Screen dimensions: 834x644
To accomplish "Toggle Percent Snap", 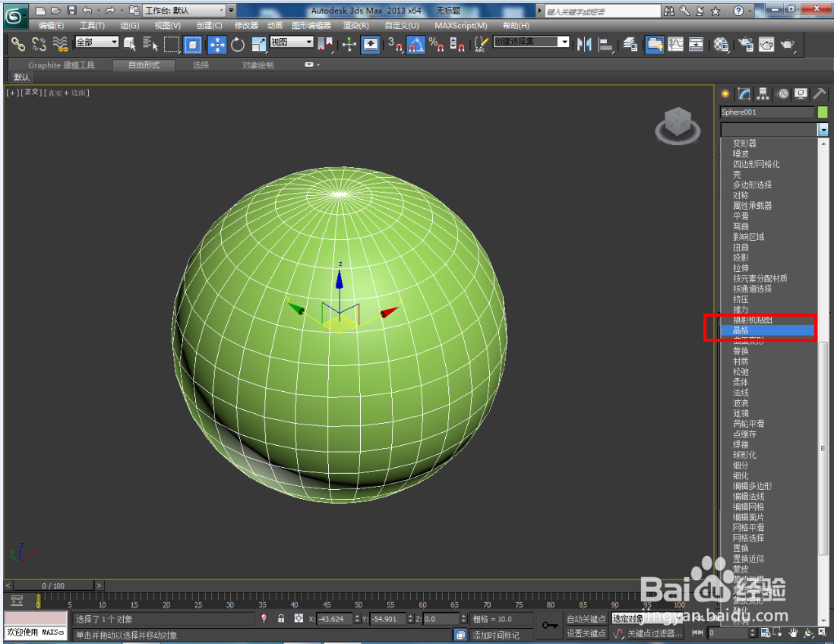I will [x=437, y=44].
